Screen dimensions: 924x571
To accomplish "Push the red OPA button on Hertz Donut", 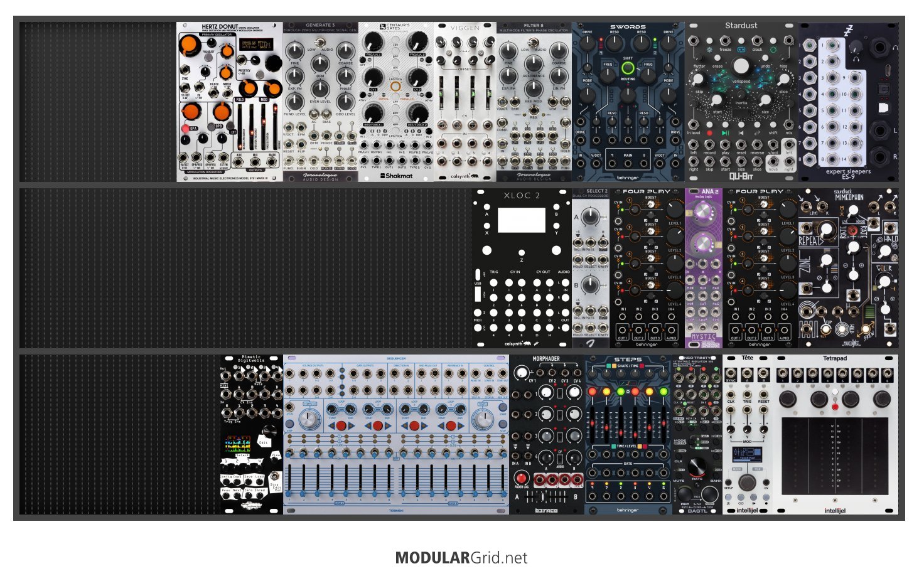I will click(185, 129).
